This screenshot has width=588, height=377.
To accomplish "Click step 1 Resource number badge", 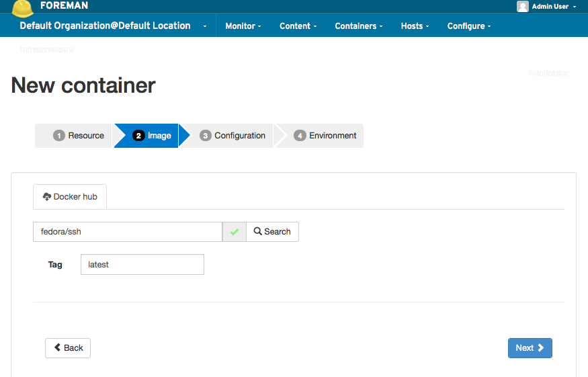I will coord(59,136).
